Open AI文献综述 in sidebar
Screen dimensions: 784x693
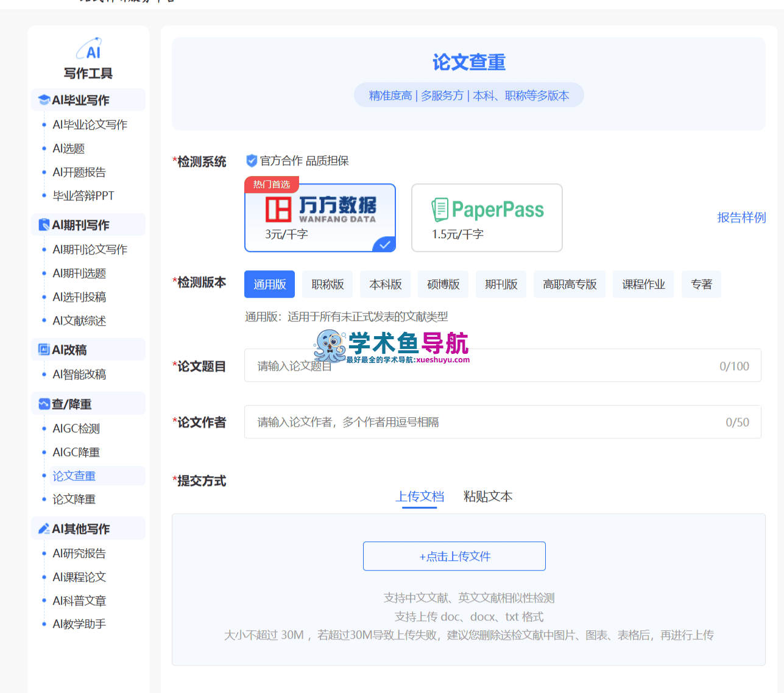tap(79, 320)
